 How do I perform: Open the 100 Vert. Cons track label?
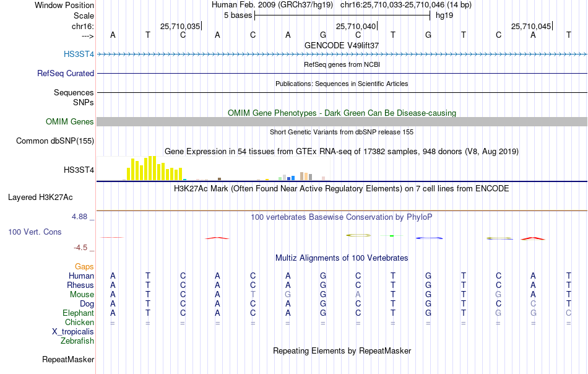[x=35, y=232]
